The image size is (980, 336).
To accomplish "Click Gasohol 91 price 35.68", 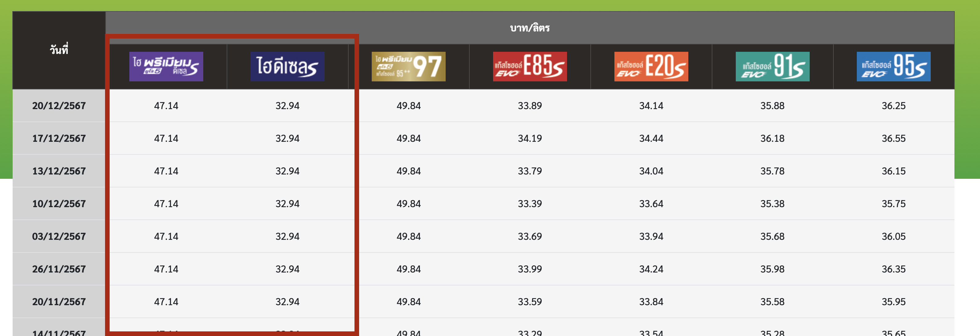I will pos(772,236).
